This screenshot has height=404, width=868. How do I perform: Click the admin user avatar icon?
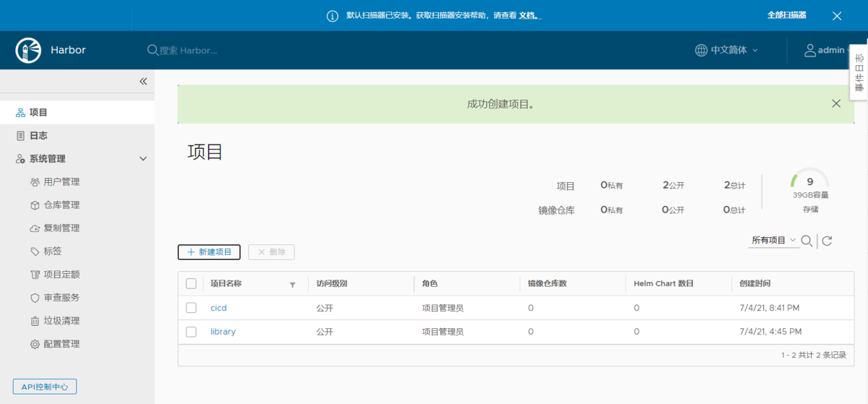[x=811, y=50]
